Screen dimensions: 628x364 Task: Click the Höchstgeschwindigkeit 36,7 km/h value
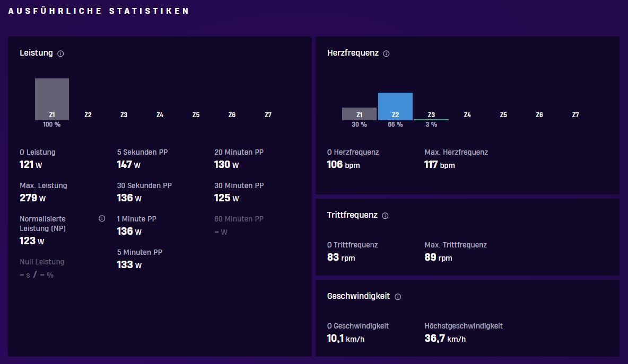[x=446, y=339]
